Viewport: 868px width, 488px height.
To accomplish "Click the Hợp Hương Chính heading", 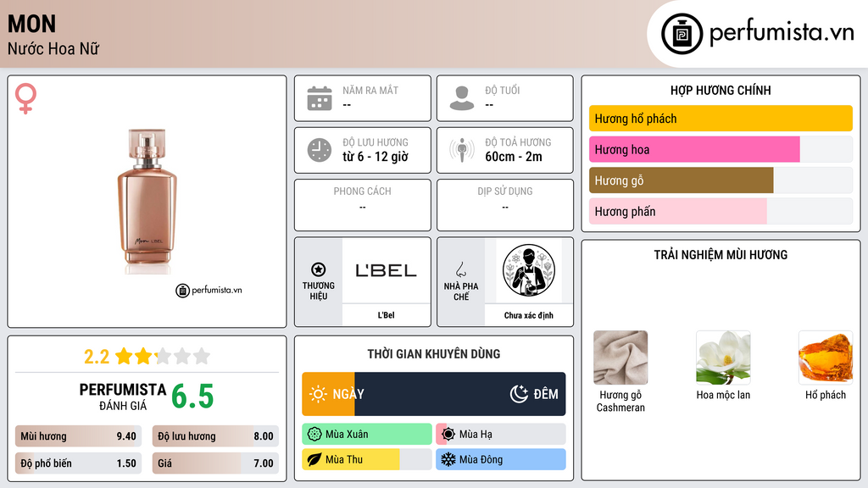I will (721, 90).
